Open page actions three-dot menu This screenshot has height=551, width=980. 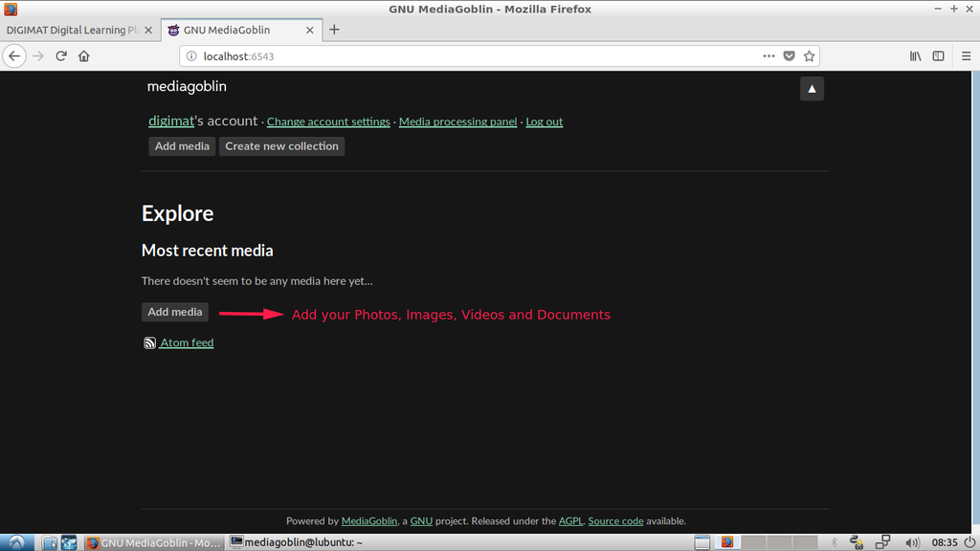[x=768, y=56]
